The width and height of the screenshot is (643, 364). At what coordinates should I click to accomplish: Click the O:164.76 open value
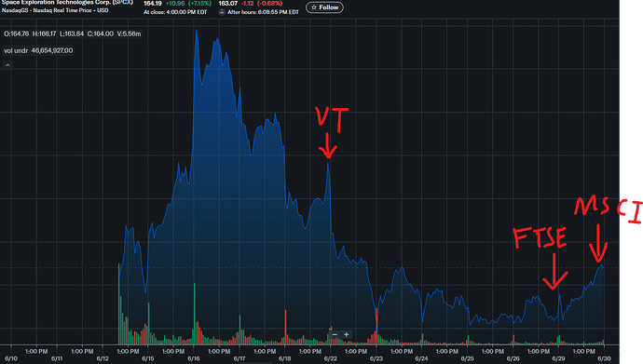coord(17,34)
